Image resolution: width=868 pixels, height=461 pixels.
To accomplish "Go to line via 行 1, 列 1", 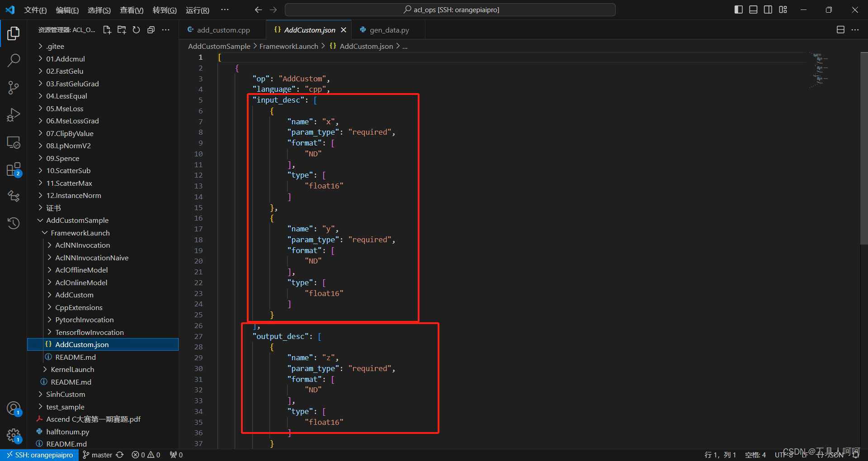I will [720, 455].
